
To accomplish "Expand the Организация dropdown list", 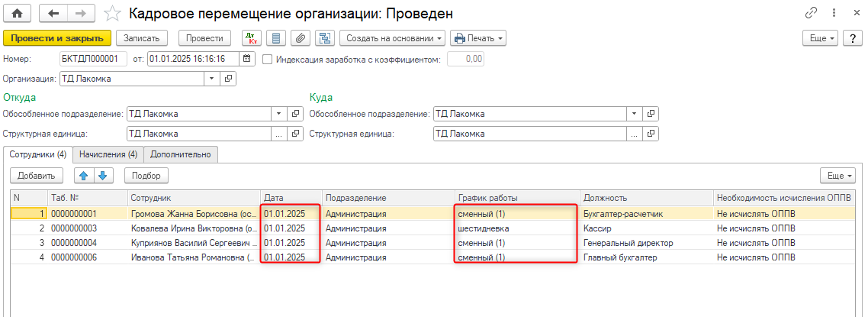I will pyautogui.click(x=211, y=78).
